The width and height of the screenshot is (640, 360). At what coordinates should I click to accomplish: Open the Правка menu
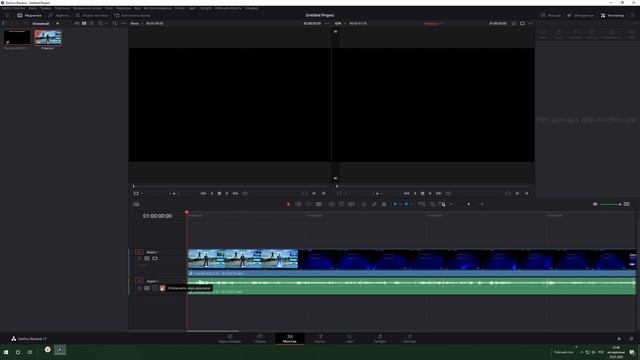pos(45,8)
